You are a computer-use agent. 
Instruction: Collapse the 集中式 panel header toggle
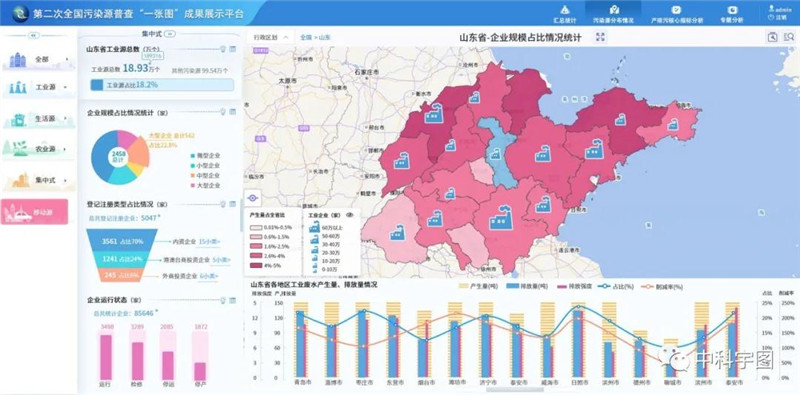(171, 34)
